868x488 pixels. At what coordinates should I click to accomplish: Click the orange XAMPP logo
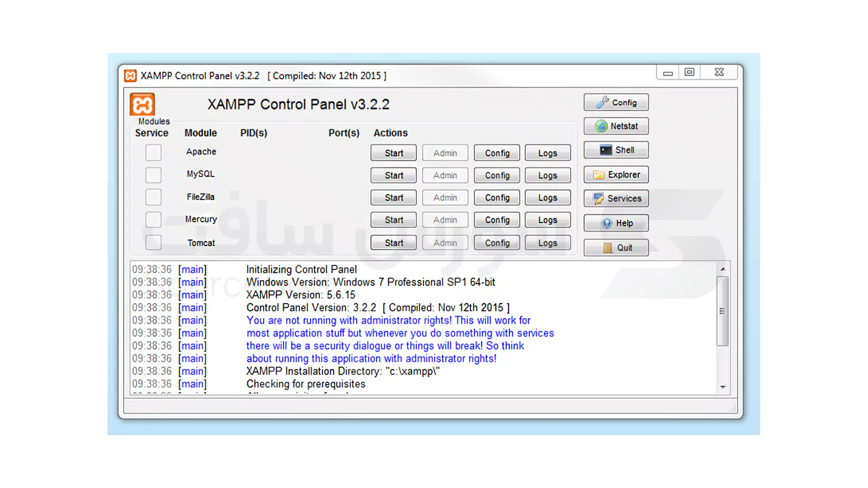pyautogui.click(x=142, y=104)
